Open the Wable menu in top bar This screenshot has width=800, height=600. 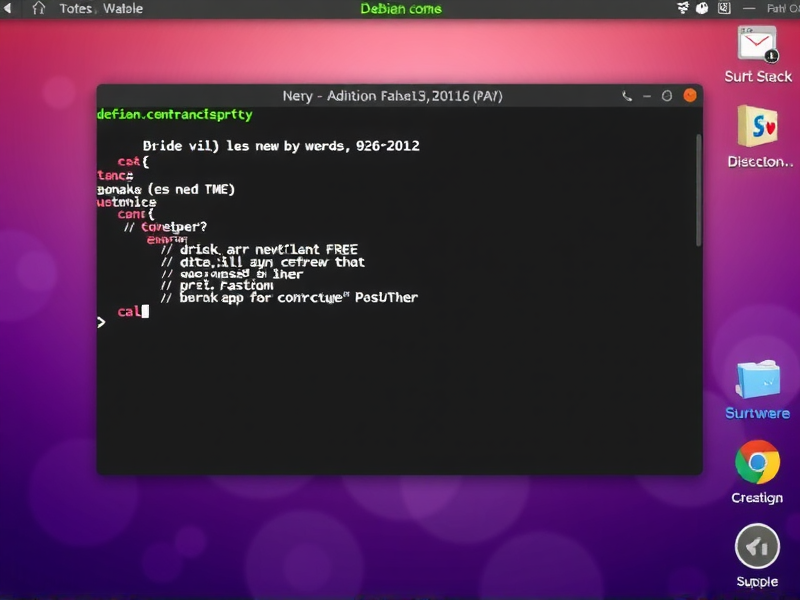click(123, 9)
